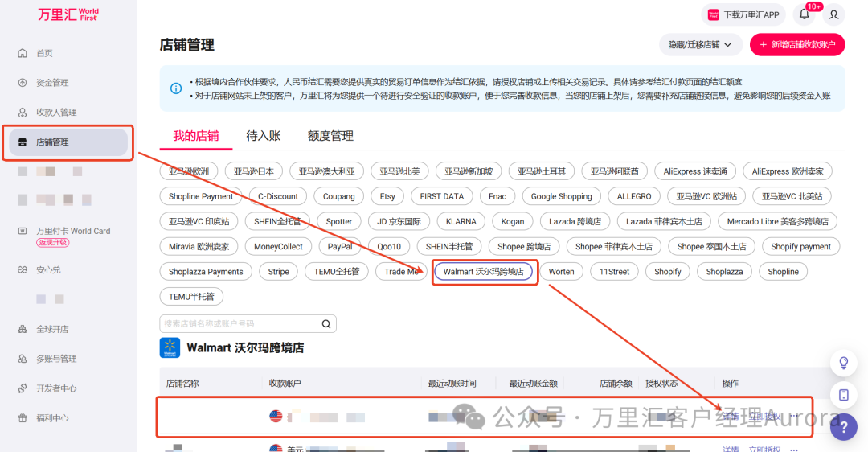
Task: Select Kogan chip
Action: [x=513, y=221]
